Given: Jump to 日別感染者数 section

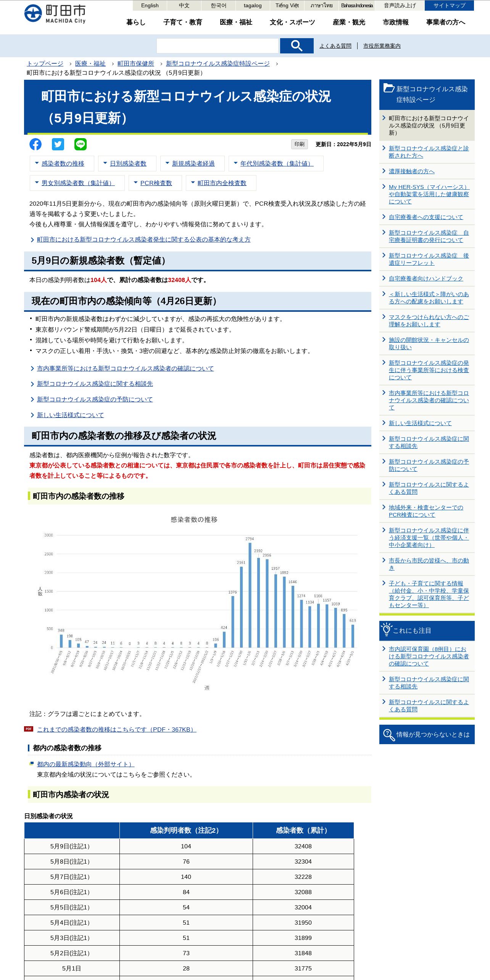Looking at the screenshot, I should click(128, 163).
